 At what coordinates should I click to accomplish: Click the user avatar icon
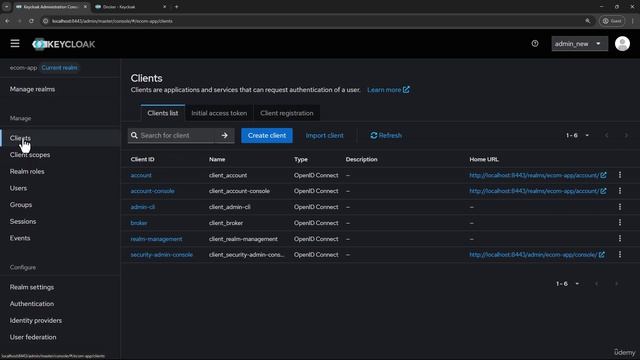[x=622, y=44]
